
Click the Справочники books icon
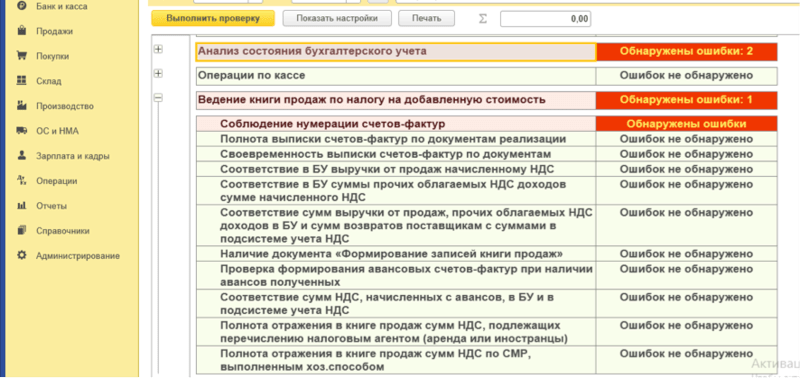pos(21,230)
